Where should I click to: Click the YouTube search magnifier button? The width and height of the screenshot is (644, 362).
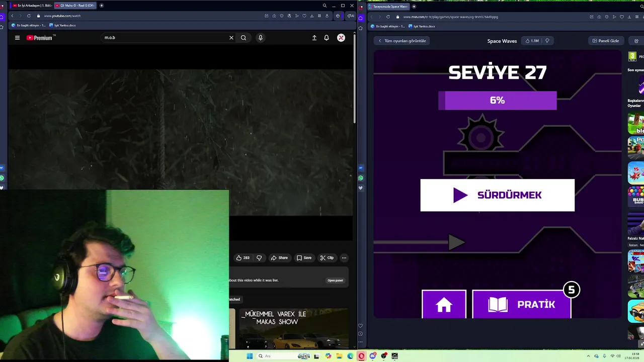(244, 38)
